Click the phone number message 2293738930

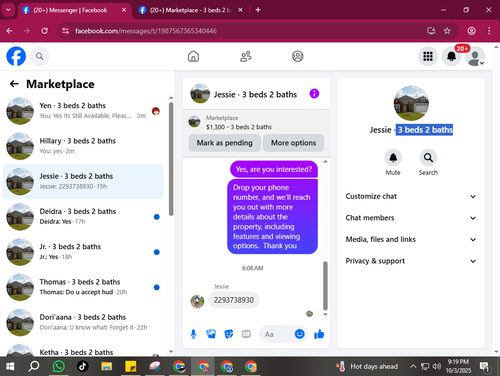pyautogui.click(x=234, y=300)
